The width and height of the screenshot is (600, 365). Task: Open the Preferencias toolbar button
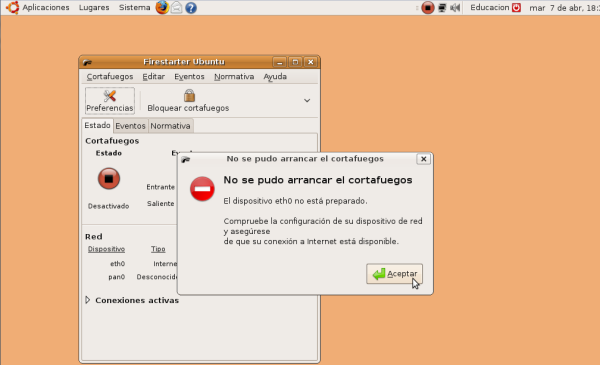coord(110,101)
